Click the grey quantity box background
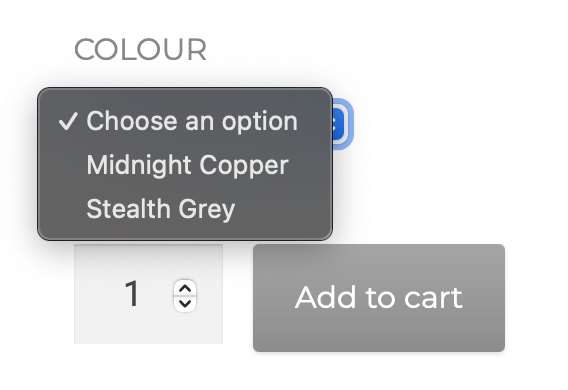Viewport: 568px width, 390px height. pos(149,294)
